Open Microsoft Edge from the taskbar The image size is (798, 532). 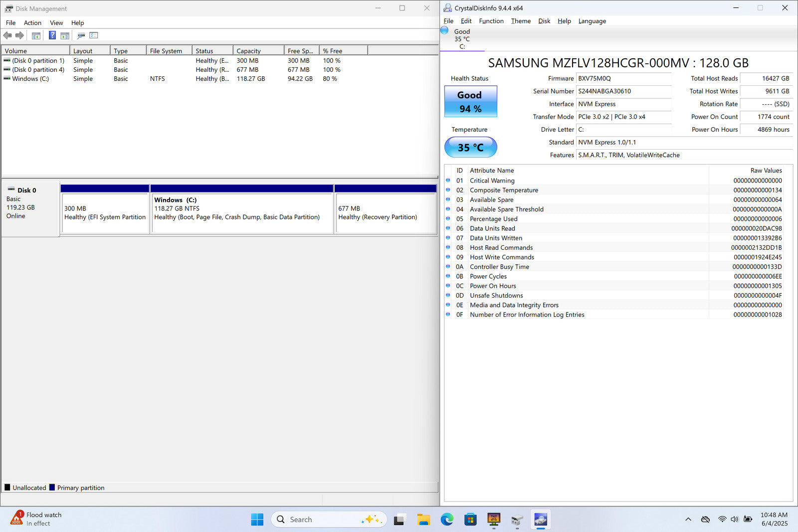point(447,520)
